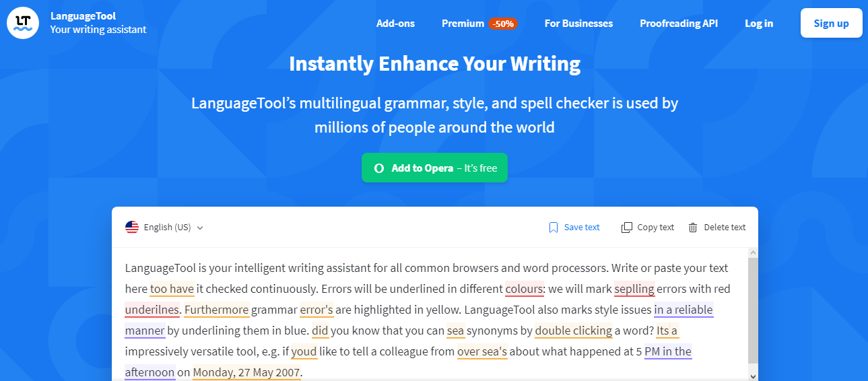Open the Premium menu item
The width and height of the screenshot is (868, 381).
[x=463, y=24]
